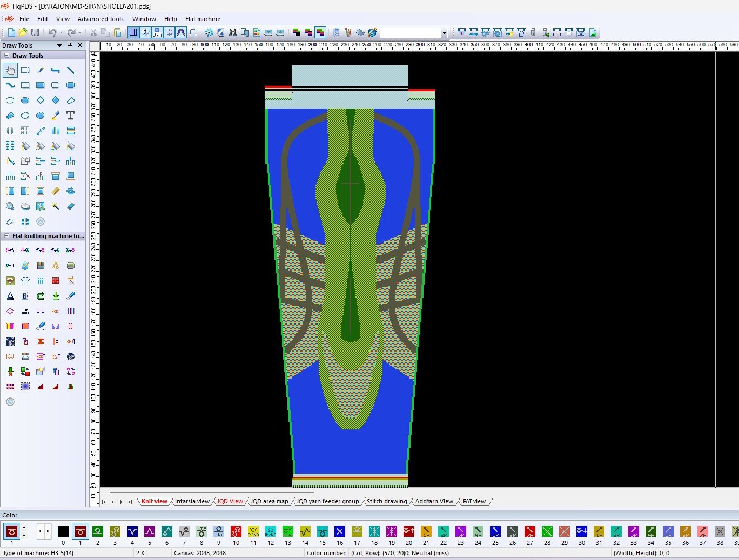Select the Pencil draw tool
The height and width of the screenshot is (560, 739).
coord(41,70)
